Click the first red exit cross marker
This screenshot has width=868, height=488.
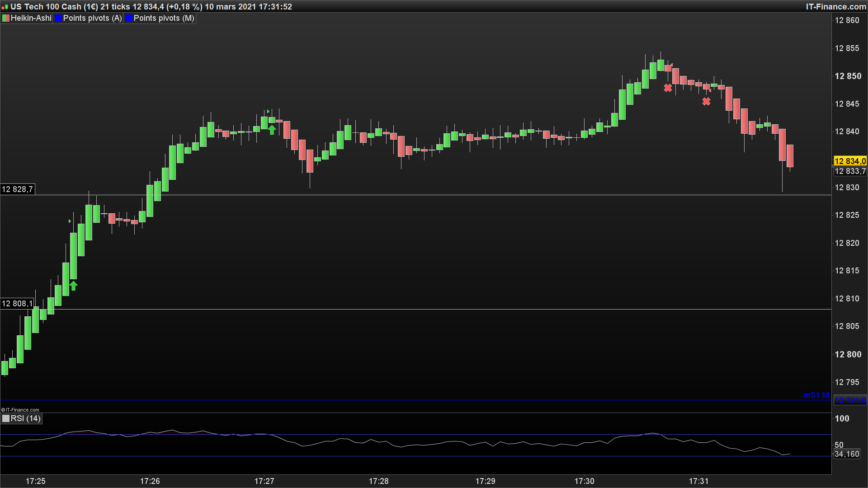pyautogui.click(x=668, y=88)
